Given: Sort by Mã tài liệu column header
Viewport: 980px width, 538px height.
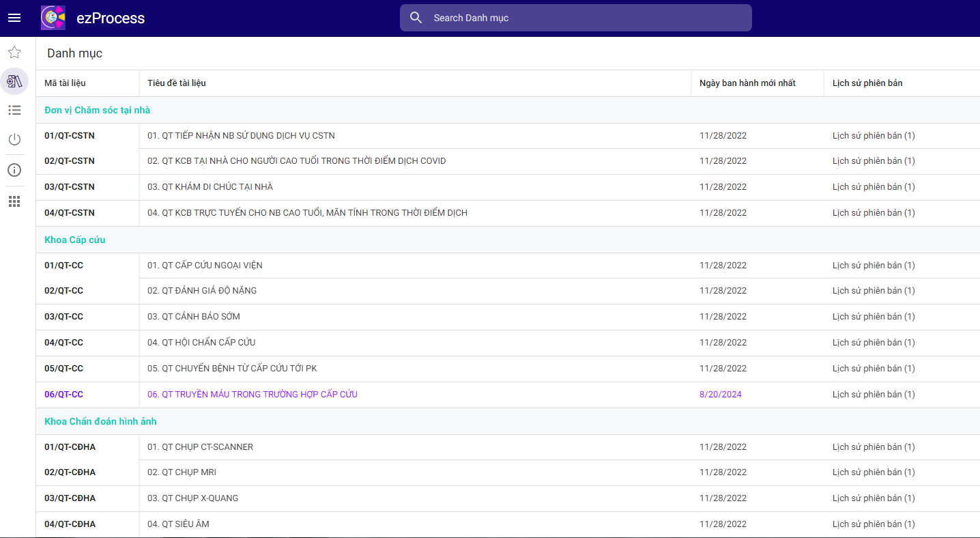Looking at the screenshot, I should (65, 83).
